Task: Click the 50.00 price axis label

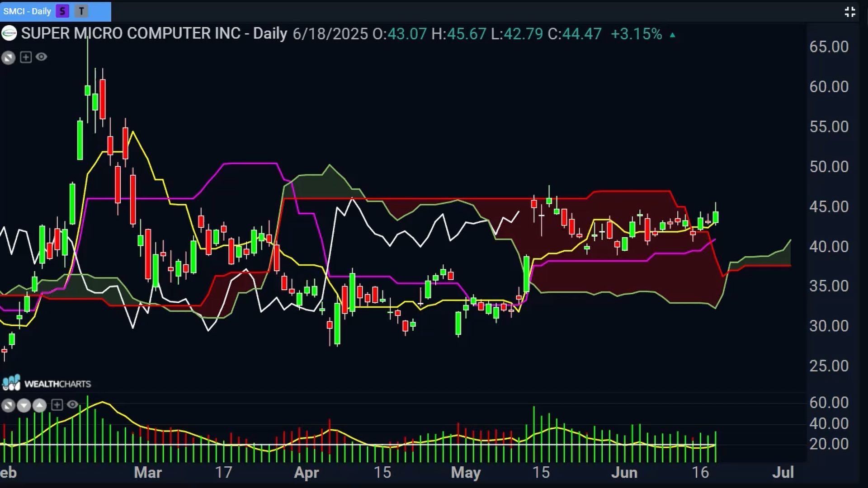Action: (829, 167)
